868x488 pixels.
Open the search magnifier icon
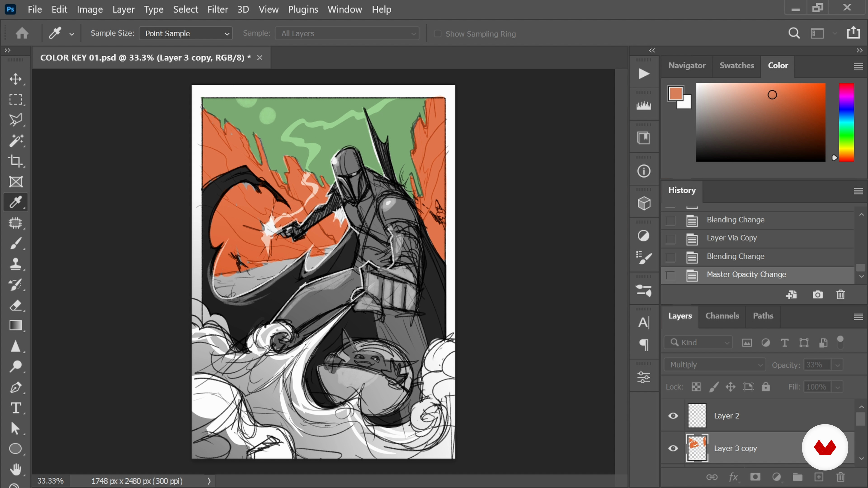coord(794,33)
